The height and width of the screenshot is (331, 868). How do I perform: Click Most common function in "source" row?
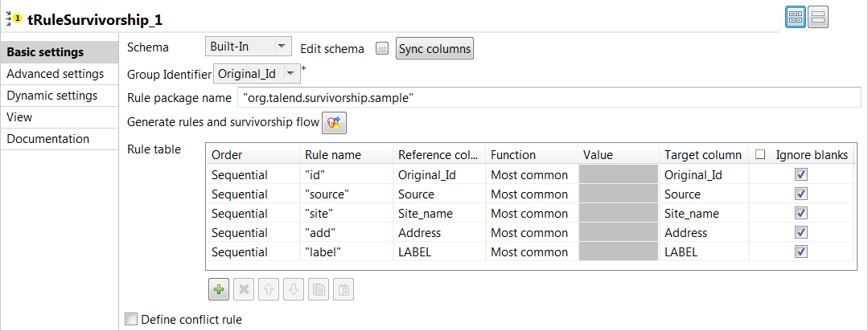point(529,194)
